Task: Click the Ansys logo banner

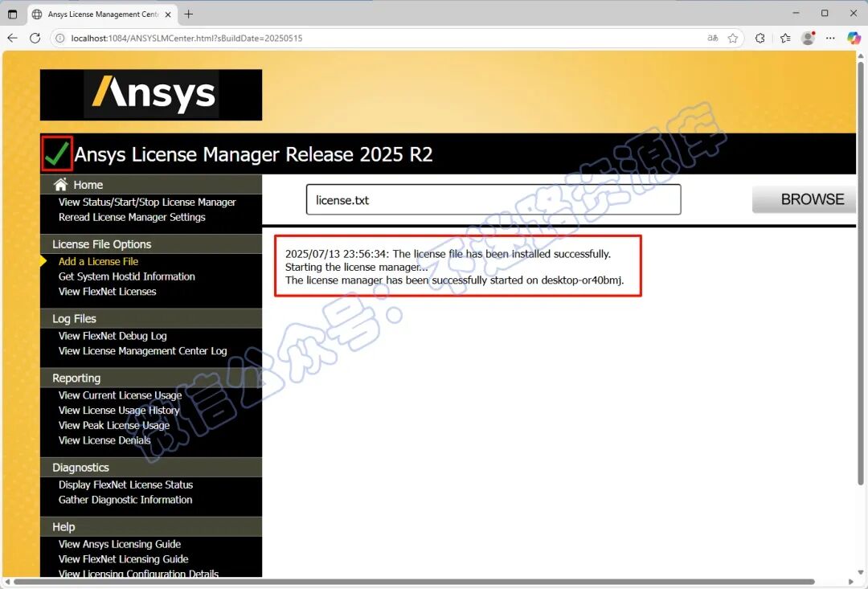Action: (151, 95)
